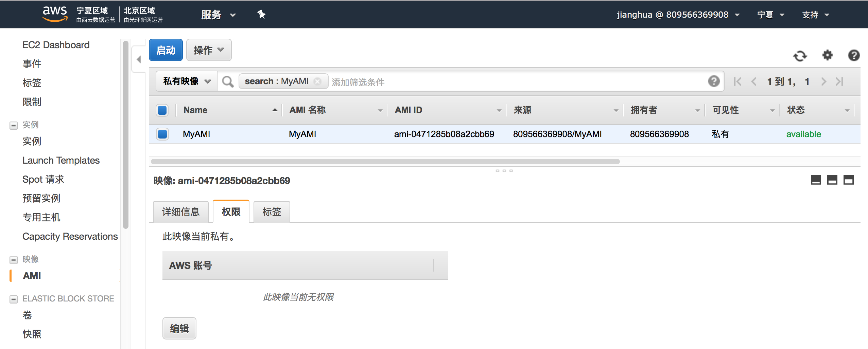This screenshot has width=868, height=349.
Task: Click the 编辑 permissions button
Action: [x=179, y=328]
